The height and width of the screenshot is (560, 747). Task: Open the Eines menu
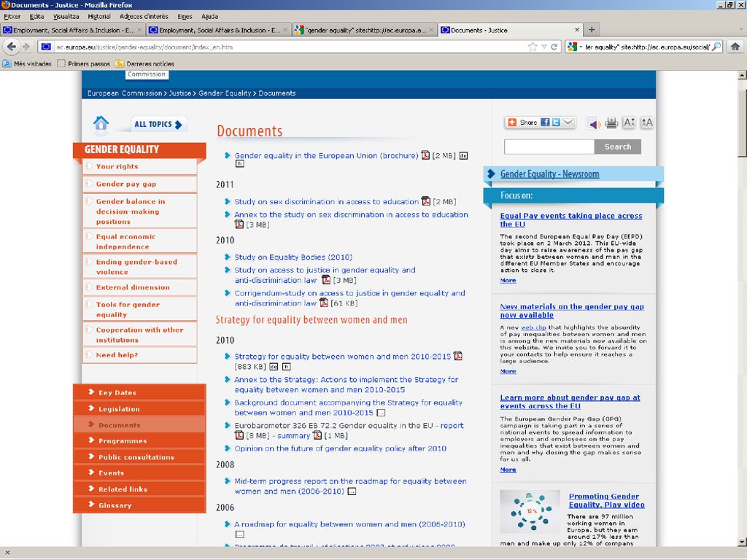(x=185, y=16)
